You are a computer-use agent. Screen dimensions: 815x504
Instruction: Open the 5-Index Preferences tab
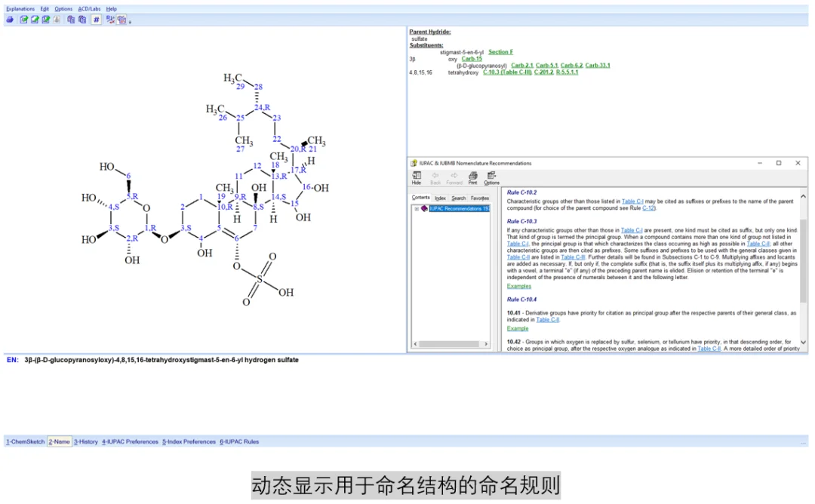pyautogui.click(x=189, y=441)
